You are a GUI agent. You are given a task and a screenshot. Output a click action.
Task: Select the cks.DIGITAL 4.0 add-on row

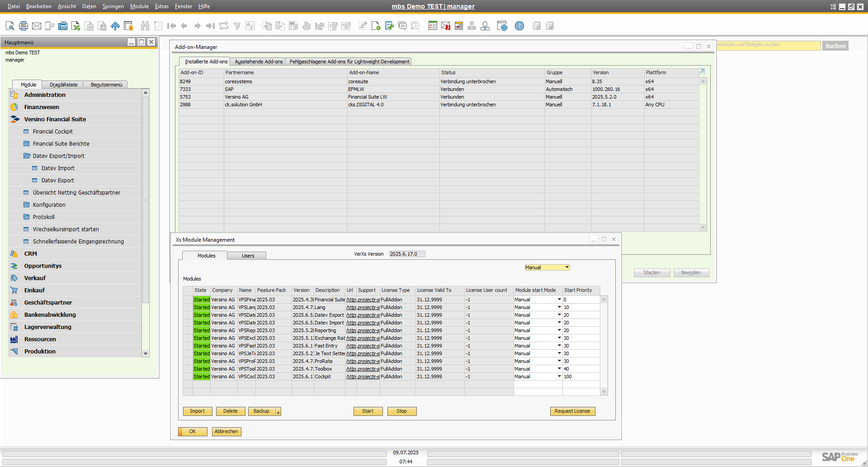click(x=439, y=105)
